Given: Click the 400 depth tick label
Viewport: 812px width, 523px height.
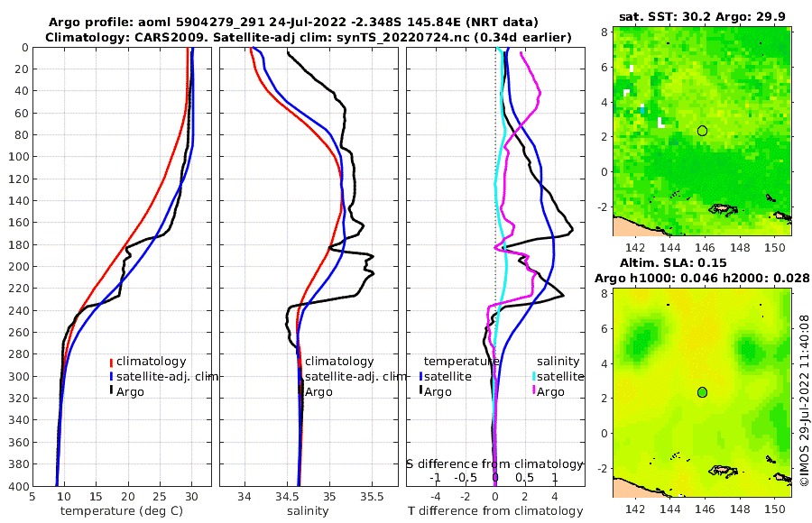Looking at the screenshot, I should click(18, 486).
